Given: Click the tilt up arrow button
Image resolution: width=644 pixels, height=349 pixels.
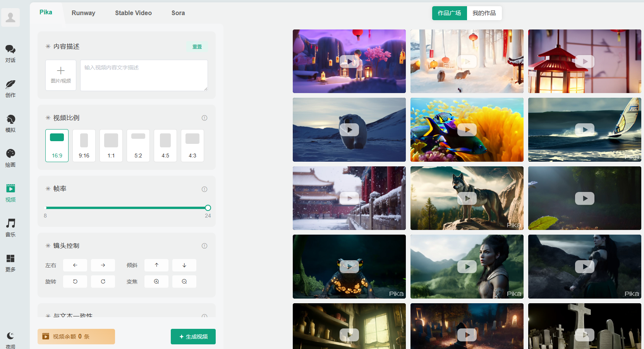Looking at the screenshot, I should point(156,265).
